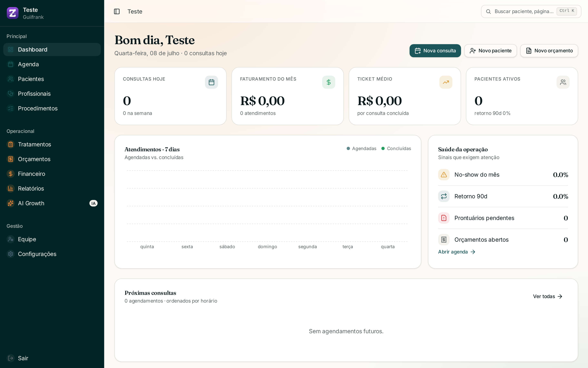588x368 pixels.
Task: Open Equipe under Gestão
Action: [x=52, y=239]
